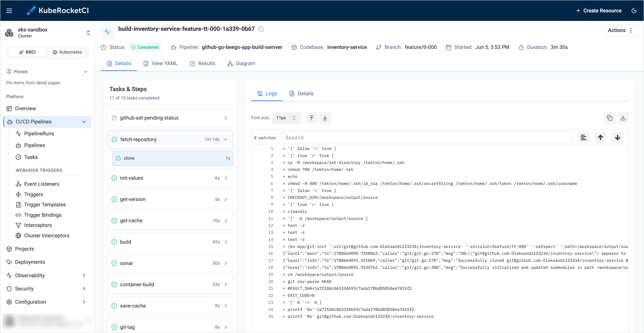The image size is (644, 333).
Task: Open Interceptors page
Action: coord(38,225)
